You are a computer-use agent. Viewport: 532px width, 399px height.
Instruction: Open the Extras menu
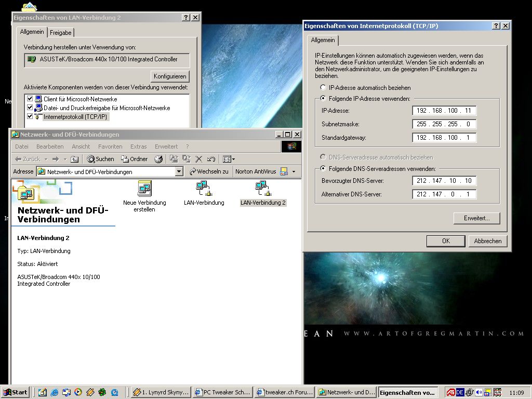(x=138, y=147)
